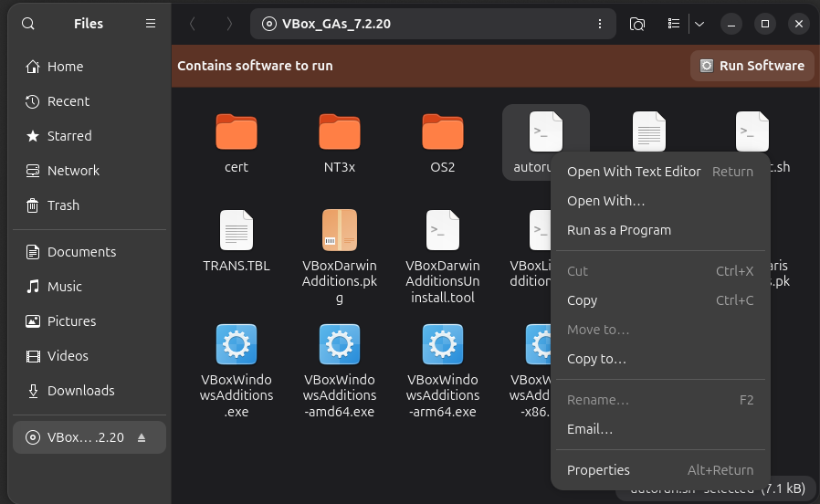
Task: Click the text document icon beside autorun.sh
Action: coord(649,131)
